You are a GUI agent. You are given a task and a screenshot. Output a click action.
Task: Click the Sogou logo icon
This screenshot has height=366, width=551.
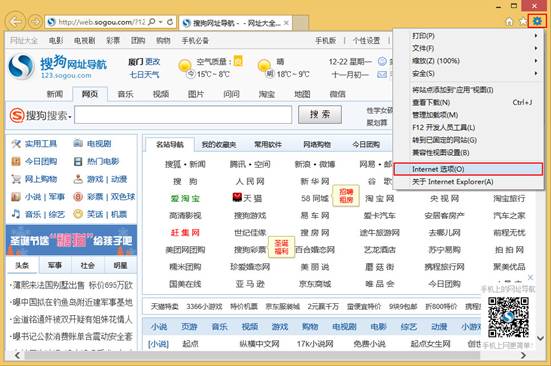(21, 66)
